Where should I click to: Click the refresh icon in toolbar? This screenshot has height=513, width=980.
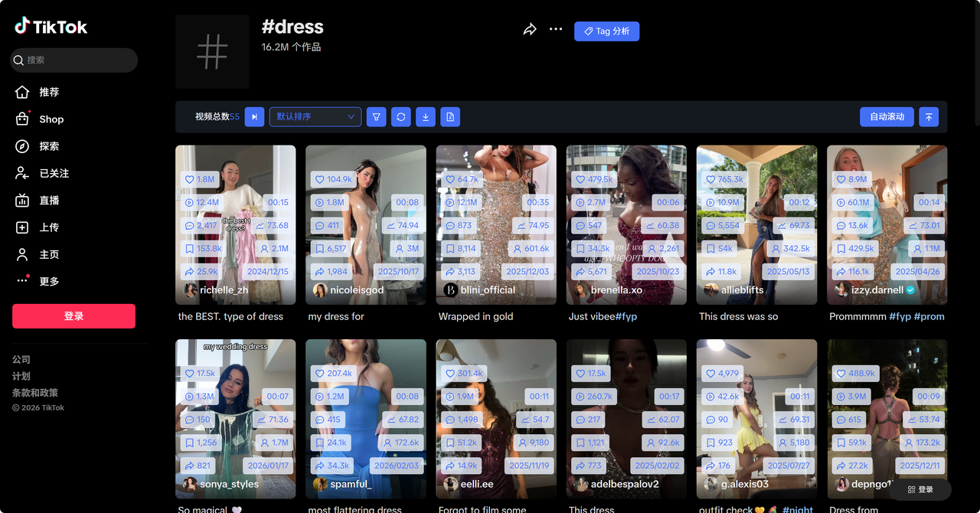click(x=400, y=117)
